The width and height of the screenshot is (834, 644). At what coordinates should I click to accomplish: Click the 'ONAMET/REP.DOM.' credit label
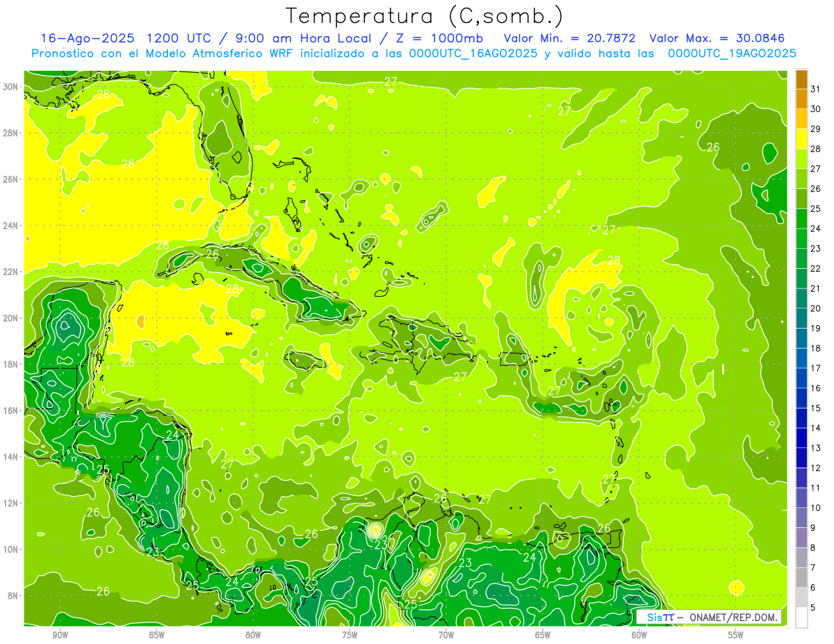click(734, 617)
